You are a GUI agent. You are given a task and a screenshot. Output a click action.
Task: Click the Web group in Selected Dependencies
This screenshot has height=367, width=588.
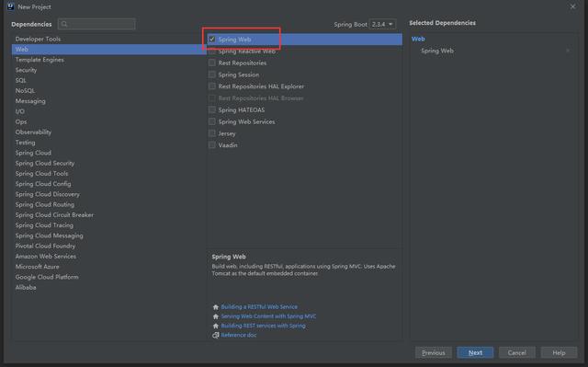pos(418,39)
